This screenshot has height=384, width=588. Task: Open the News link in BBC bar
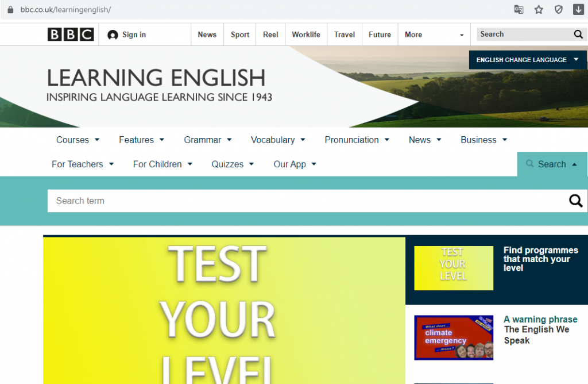click(207, 34)
